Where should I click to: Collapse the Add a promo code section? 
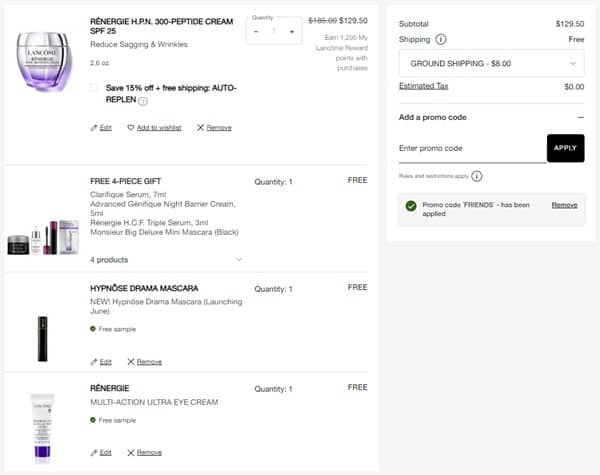[x=580, y=117]
